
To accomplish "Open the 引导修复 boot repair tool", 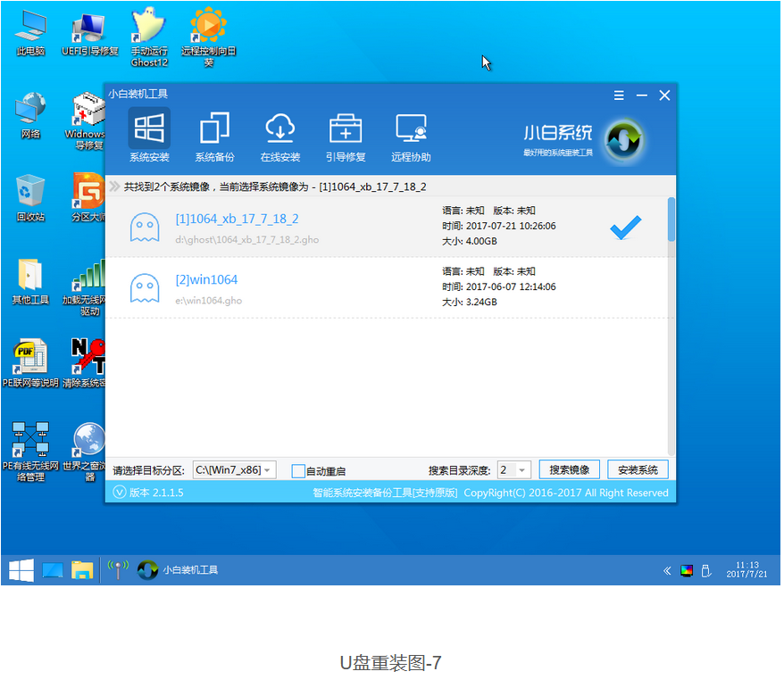I will [x=345, y=128].
